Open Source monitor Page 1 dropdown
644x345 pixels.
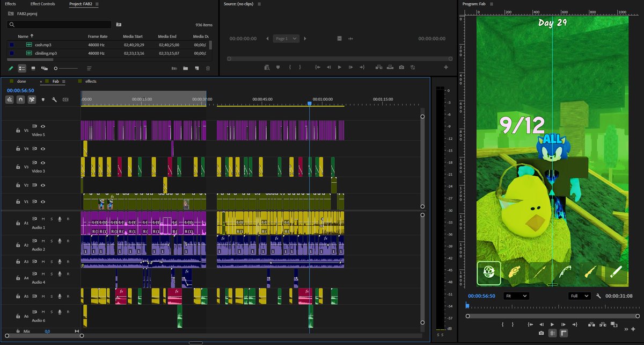(286, 39)
